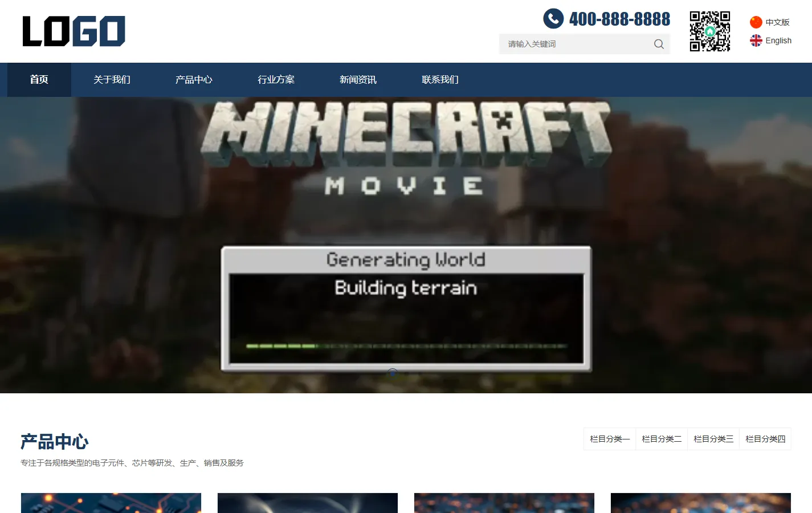Select the 栏目分类三 category tab
Screen dimensions: 812x513
click(x=713, y=439)
